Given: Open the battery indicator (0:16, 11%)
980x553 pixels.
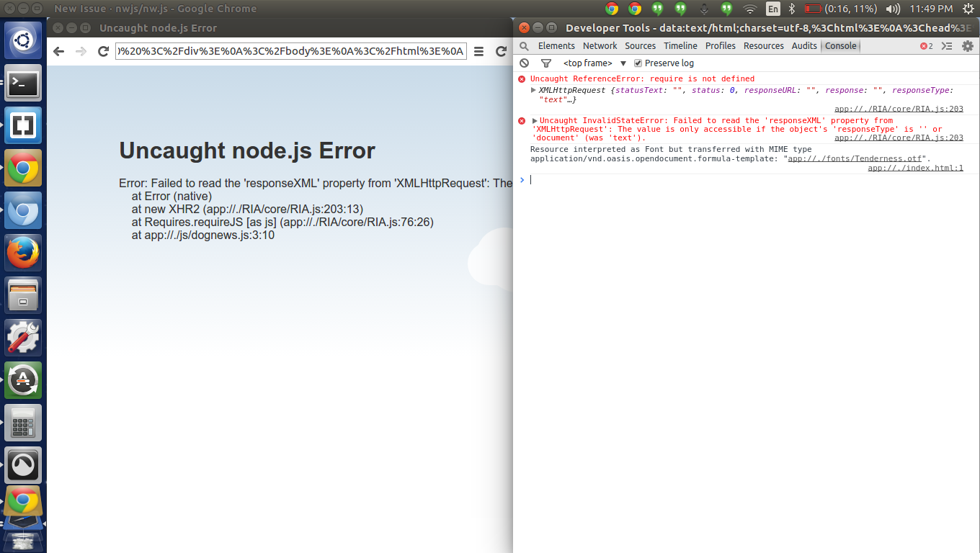Looking at the screenshot, I should tap(841, 9).
